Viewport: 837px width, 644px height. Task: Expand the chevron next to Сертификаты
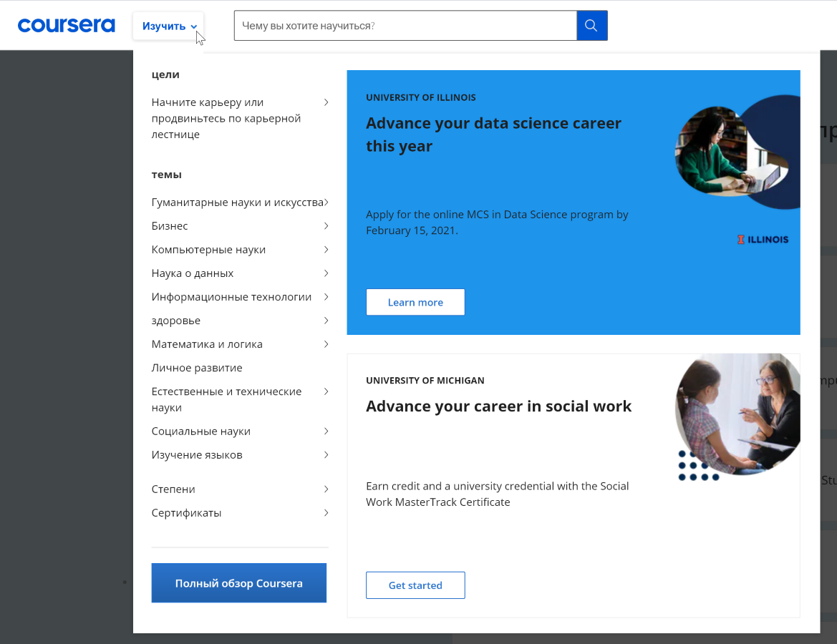click(x=326, y=513)
